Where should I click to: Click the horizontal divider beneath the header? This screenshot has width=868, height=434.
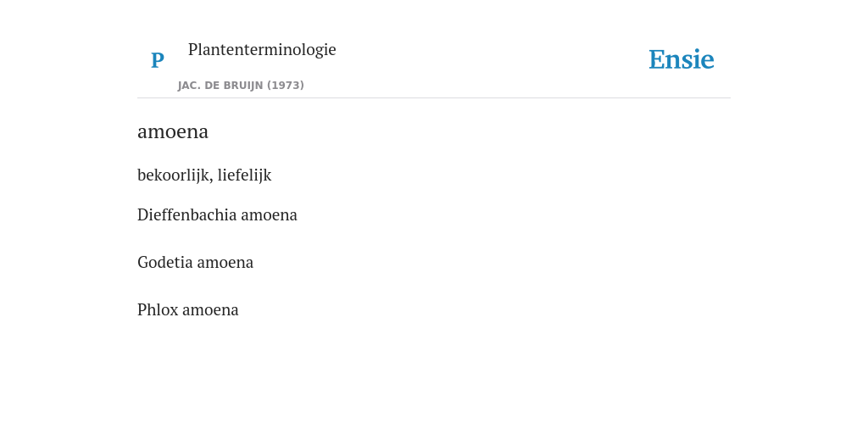click(434, 98)
